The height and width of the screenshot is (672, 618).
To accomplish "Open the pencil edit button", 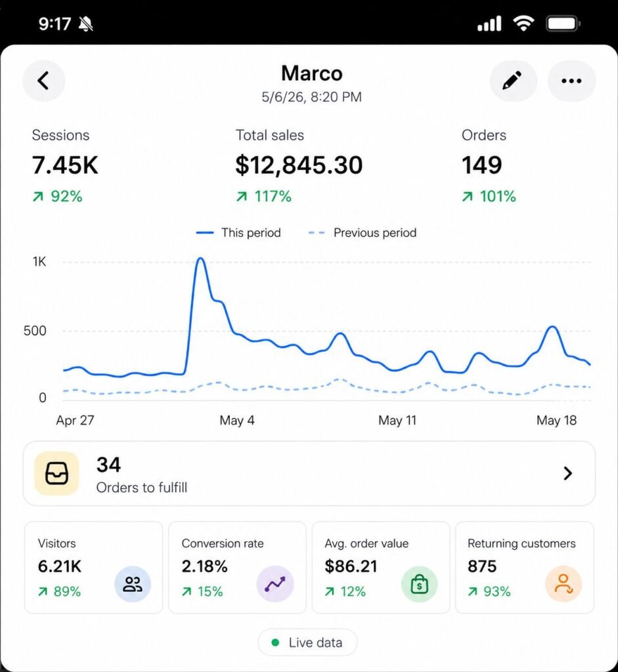I will [513, 81].
